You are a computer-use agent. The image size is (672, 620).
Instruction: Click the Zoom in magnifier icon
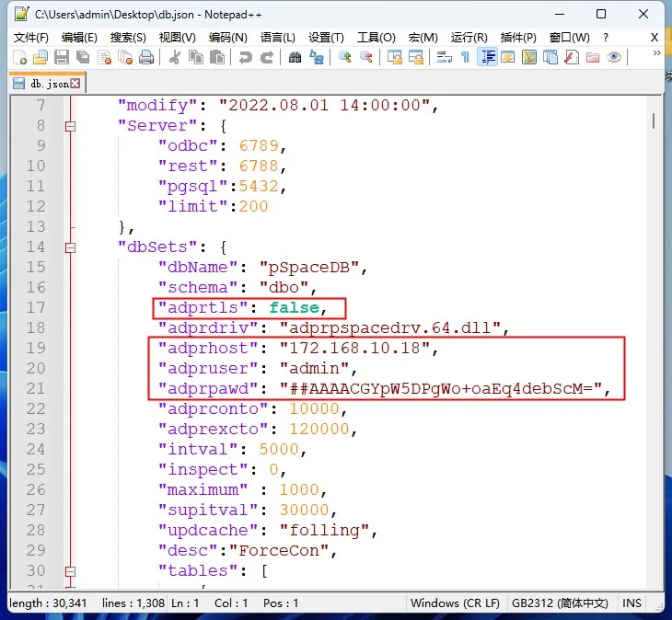click(345, 57)
